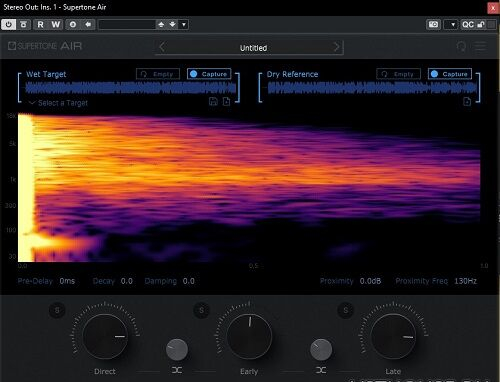Image resolution: width=500 pixels, height=382 pixels.
Task: Click the copy settings arrow icon
Action: [x=88, y=25]
